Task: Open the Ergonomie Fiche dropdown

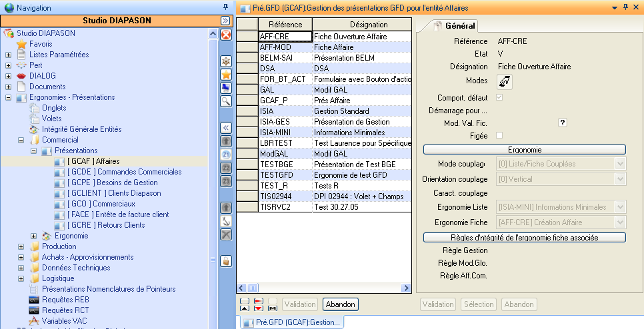Action: click(x=620, y=222)
